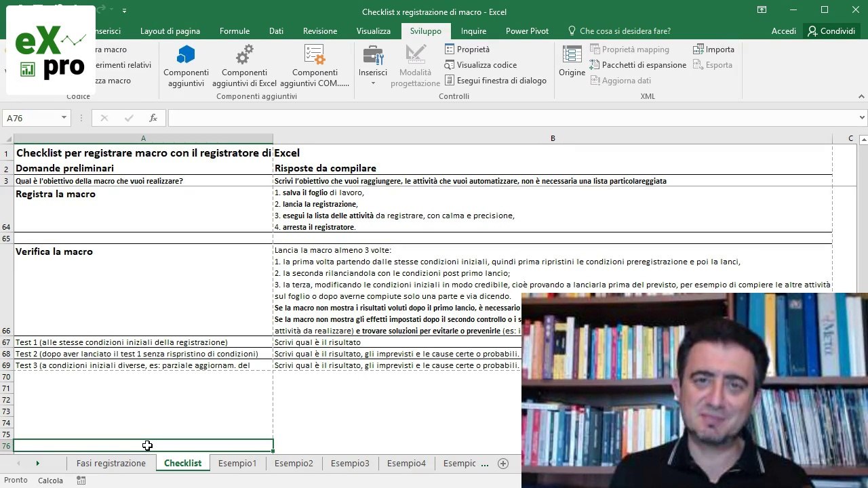868x488 pixels.
Task: Click the macro recording status bar icon
Action: coord(81,480)
